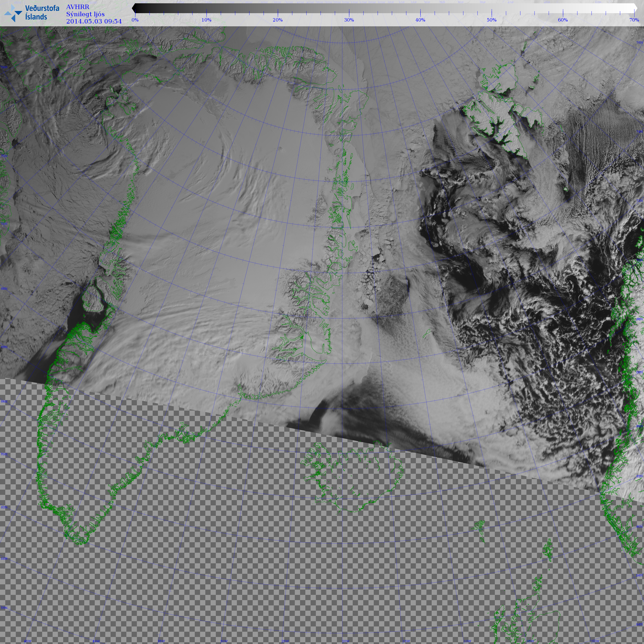
Task: Click the 0% label on the scale
Action: click(135, 20)
